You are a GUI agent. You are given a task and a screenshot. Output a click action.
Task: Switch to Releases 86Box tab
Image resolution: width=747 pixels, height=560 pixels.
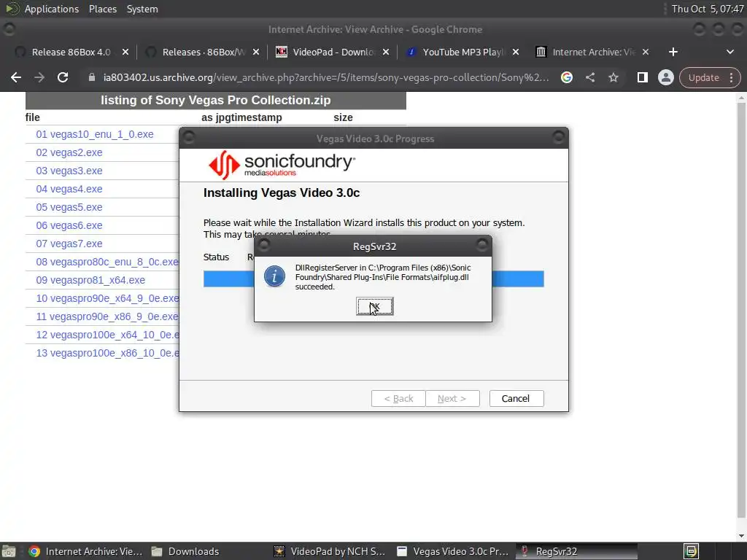click(x=203, y=52)
